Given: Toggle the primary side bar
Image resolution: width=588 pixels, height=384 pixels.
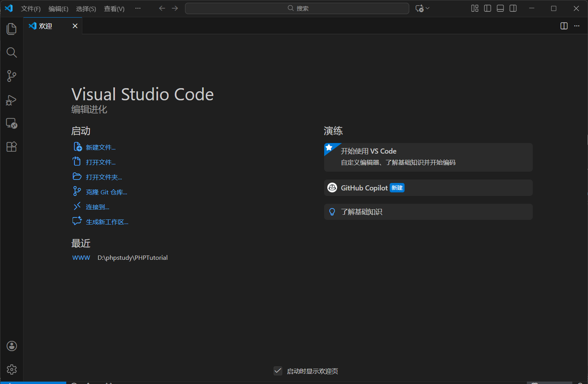Looking at the screenshot, I should pyautogui.click(x=488, y=8).
